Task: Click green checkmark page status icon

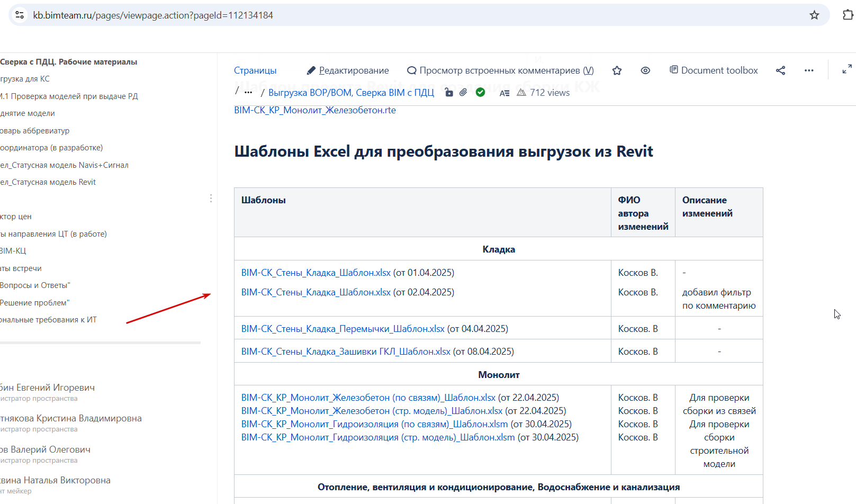Action: coord(480,93)
